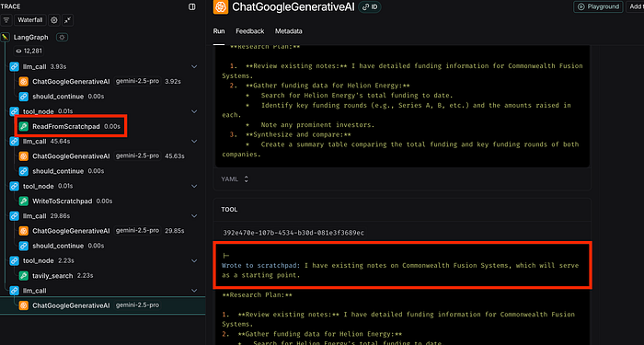Viewport: 644px width, 345px height.
Task: Click the ChatGoogleGenerativeAI orange header icon
Action: (x=221, y=7)
